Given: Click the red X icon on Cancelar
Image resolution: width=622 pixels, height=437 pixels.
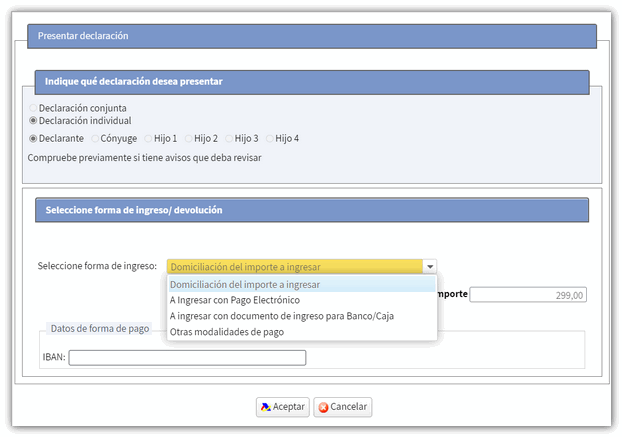Looking at the screenshot, I should 322,407.
